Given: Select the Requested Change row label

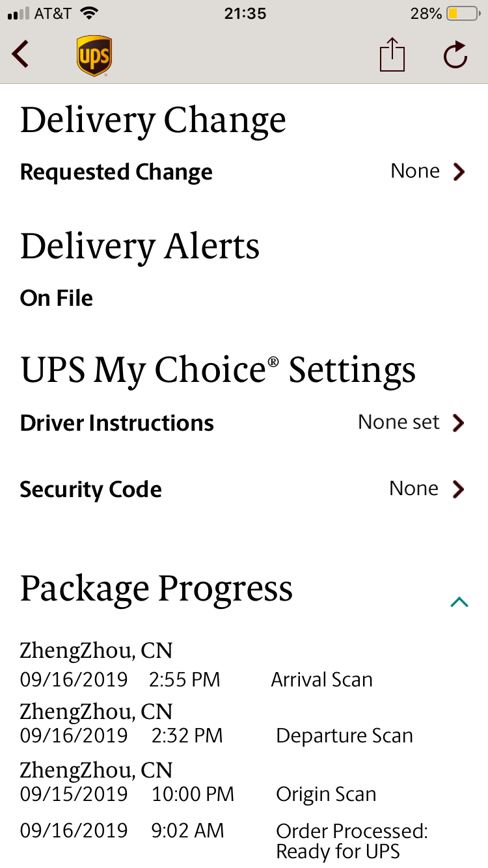Looking at the screenshot, I should tap(116, 172).
